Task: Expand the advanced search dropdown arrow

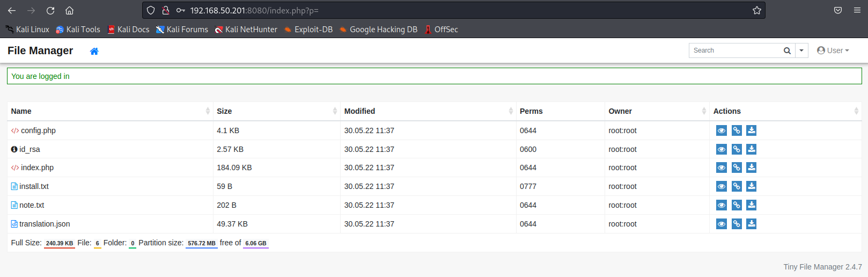Action: pos(801,50)
